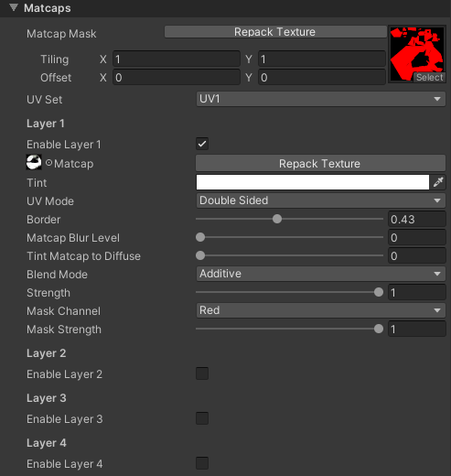This screenshot has height=476, width=451.
Task: Click the Layer 1 heading text
Action: (46, 124)
